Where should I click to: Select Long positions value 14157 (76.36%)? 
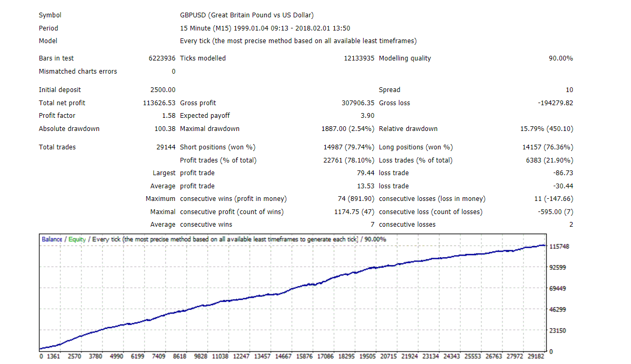coord(548,147)
